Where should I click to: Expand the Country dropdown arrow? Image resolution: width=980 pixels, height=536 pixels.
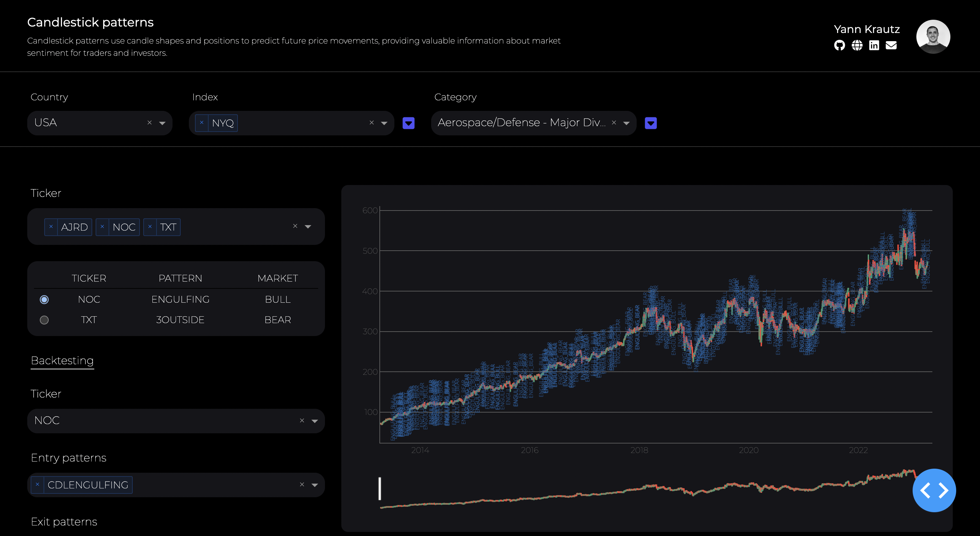click(x=162, y=123)
